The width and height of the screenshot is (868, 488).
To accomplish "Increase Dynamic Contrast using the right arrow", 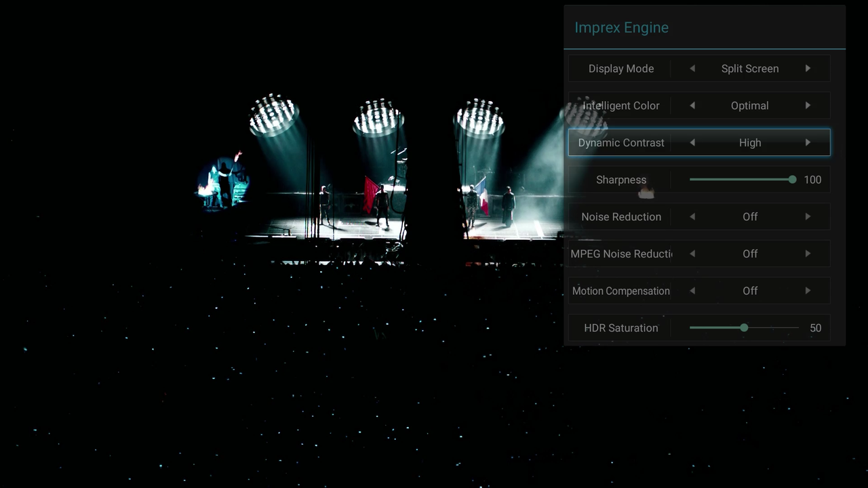I will (x=808, y=142).
